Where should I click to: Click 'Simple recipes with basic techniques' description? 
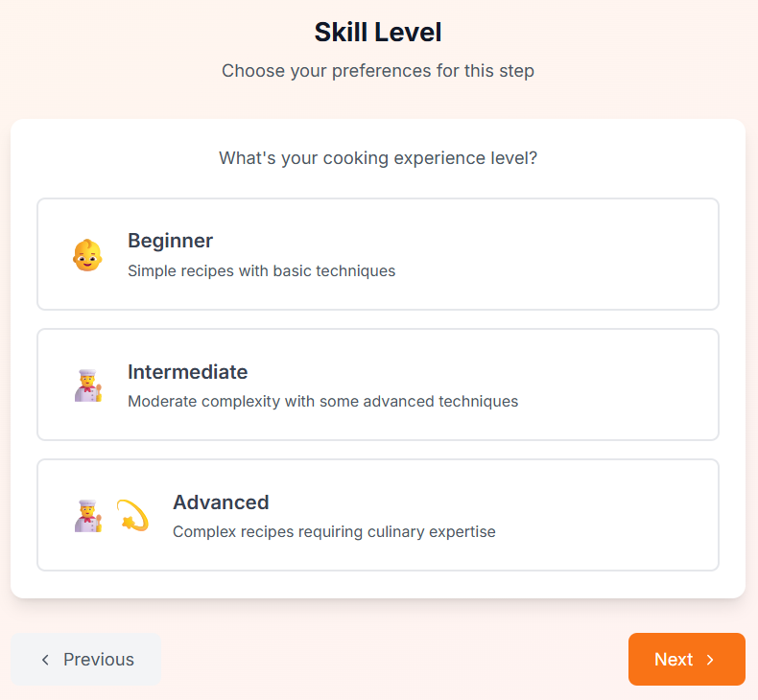[261, 271]
